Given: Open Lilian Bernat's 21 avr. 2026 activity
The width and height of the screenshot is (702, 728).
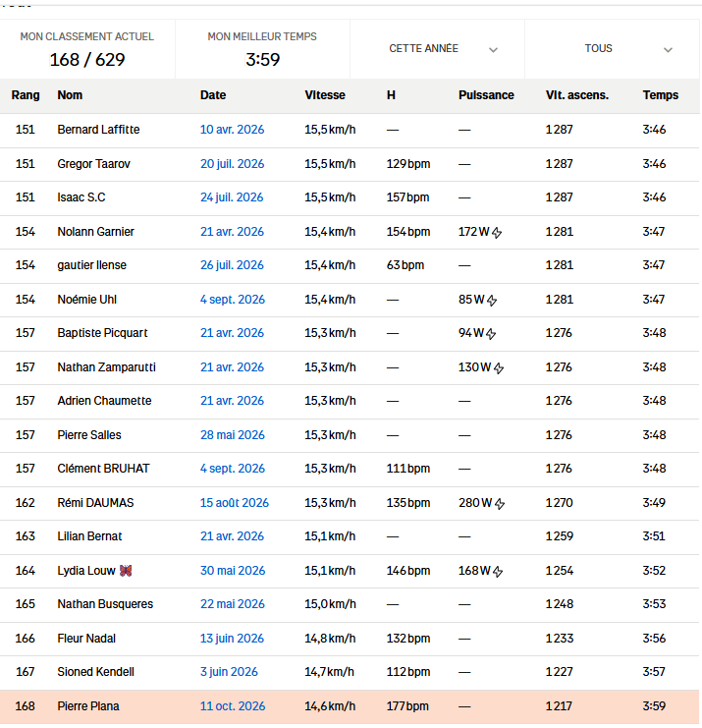Looking at the screenshot, I should 232,536.
